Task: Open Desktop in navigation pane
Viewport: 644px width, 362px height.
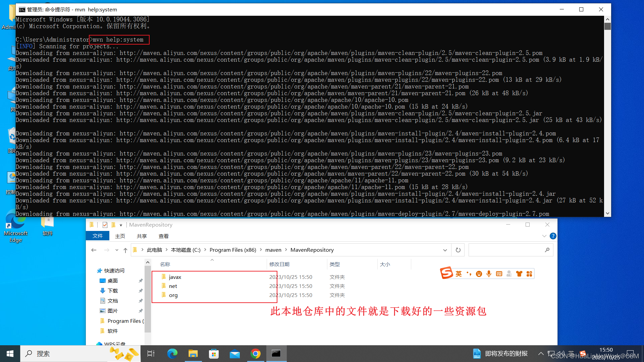Action: coord(112,281)
